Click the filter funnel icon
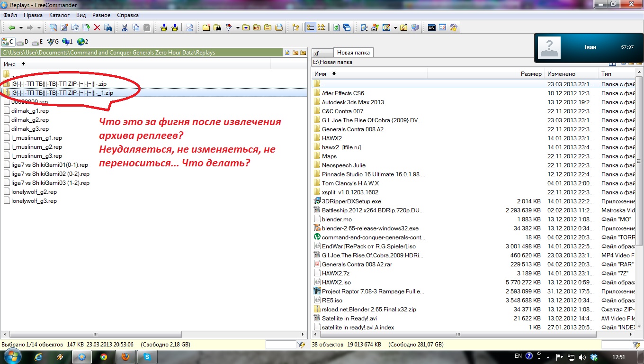The width and height of the screenshot is (644, 364). (228, 27)
